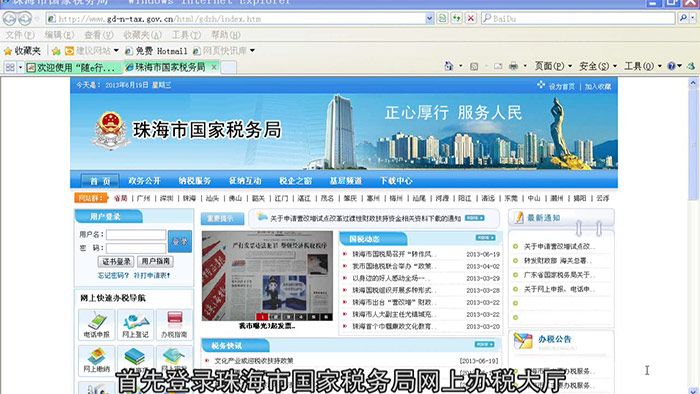Toggle the Compatibility View icon
This screenshot has height=394, width=700.
(442, 18)
